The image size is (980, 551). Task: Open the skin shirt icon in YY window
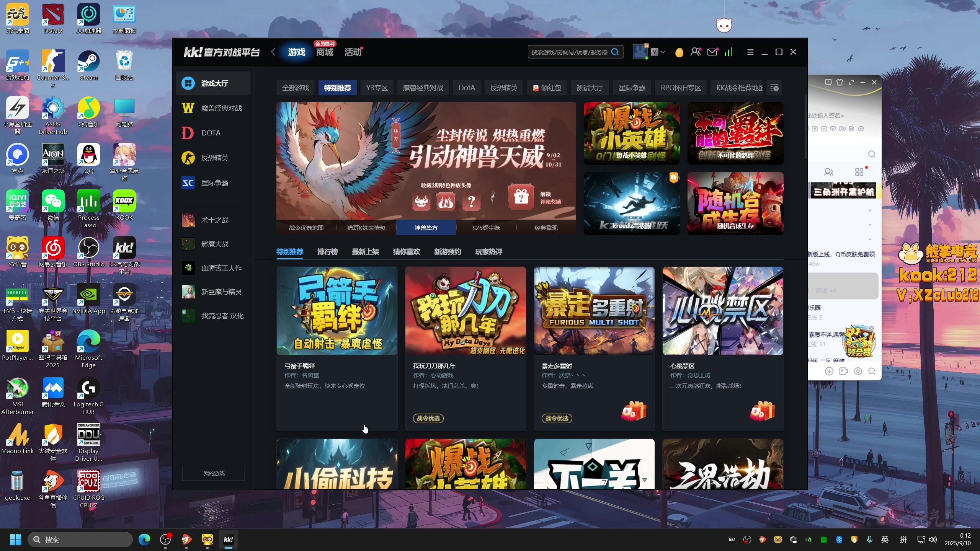point(840,82)
